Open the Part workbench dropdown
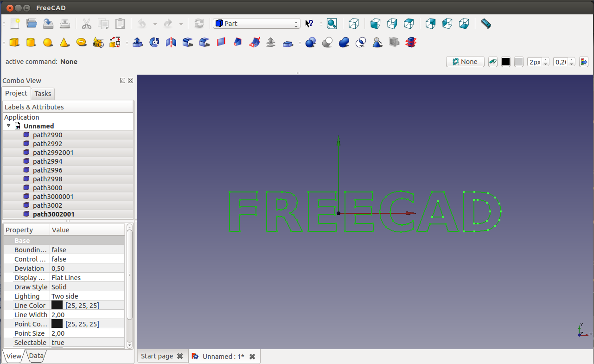Viewport: 594px width, 364px height. (256, 24)
